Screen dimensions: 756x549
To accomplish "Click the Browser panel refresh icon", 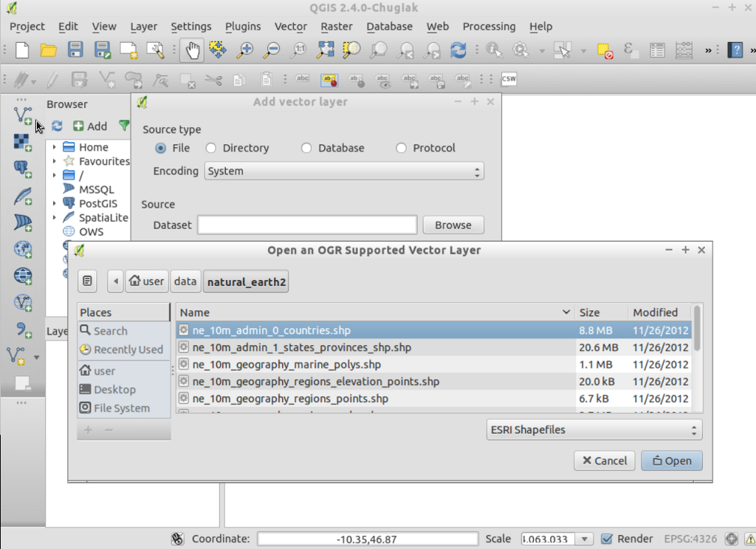I will pyautogui.click(x=57, y=126).
